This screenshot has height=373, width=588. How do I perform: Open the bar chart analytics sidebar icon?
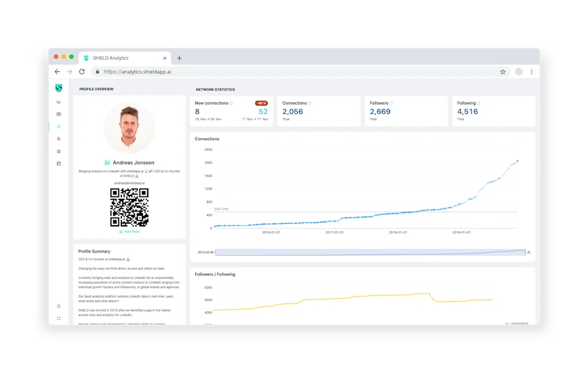tap(59, 102)
